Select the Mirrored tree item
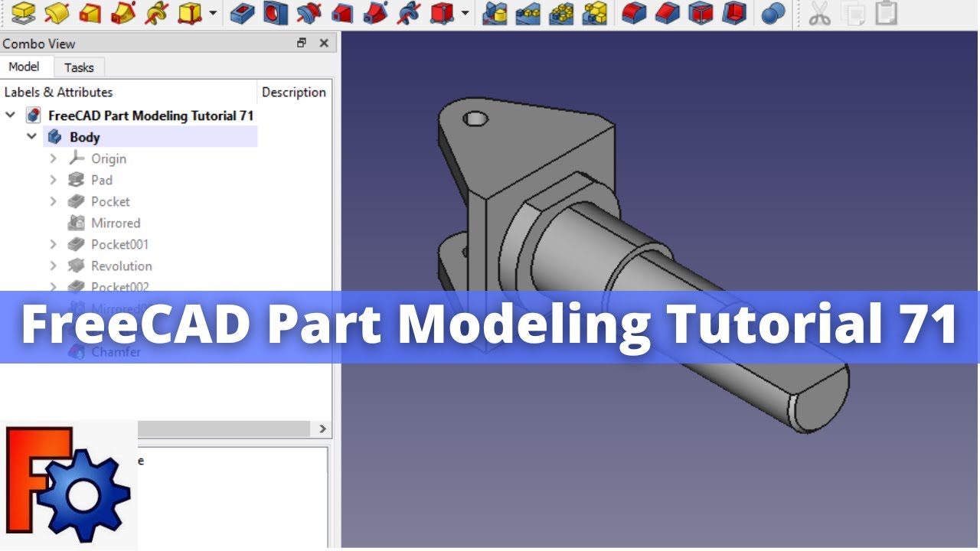Image resolution: width=980 pixels, height=551 pixels. pos(116,223)
